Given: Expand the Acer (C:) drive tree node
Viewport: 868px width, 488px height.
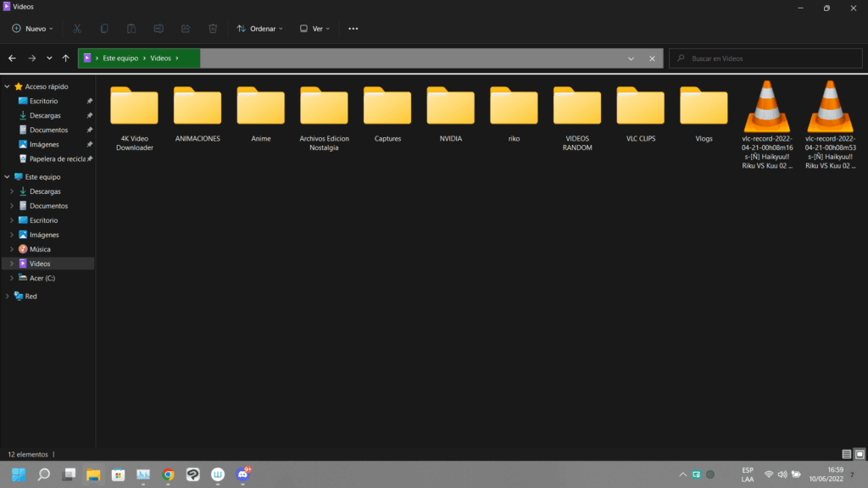Looking at the screenshot, I should [x=11, y=278].
